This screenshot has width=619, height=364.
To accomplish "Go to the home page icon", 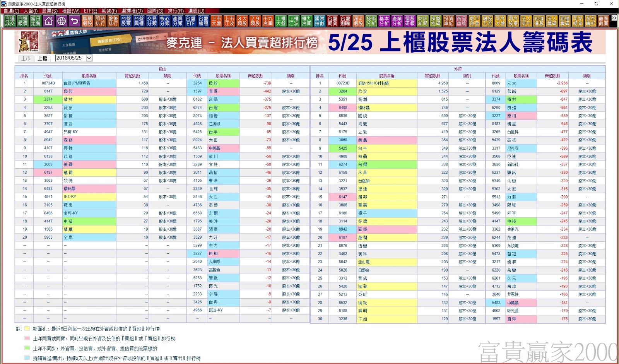I will (x=48, y=21).
